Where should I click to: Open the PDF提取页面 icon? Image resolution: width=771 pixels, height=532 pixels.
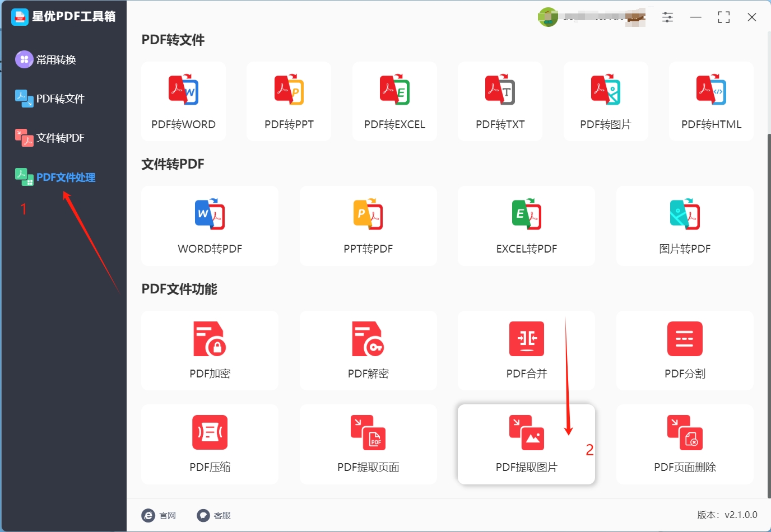pyautogui.click(x=368, y=432)
